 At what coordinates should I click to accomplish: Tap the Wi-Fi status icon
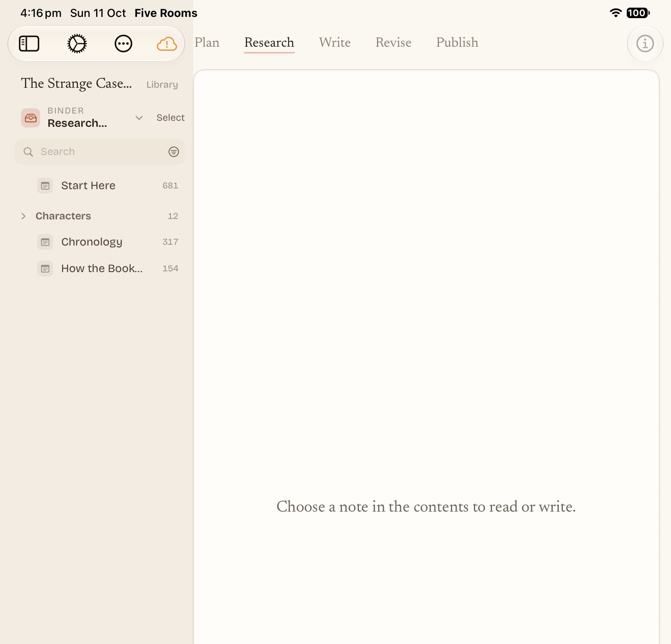[615, 13]
